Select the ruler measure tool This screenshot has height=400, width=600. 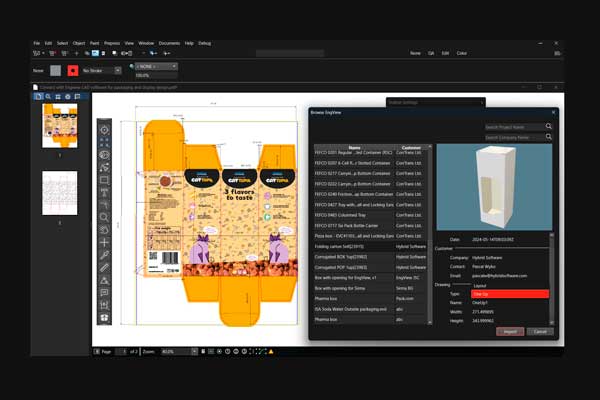104,268
